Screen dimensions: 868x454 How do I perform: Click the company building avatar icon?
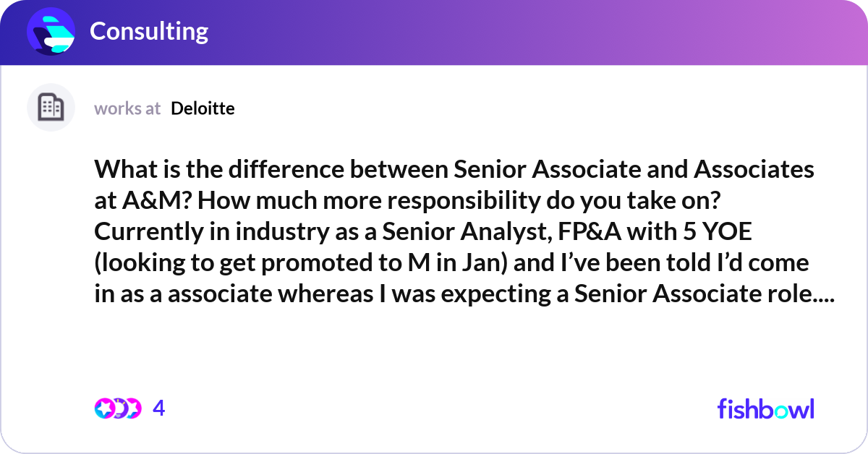click(51, 108)
